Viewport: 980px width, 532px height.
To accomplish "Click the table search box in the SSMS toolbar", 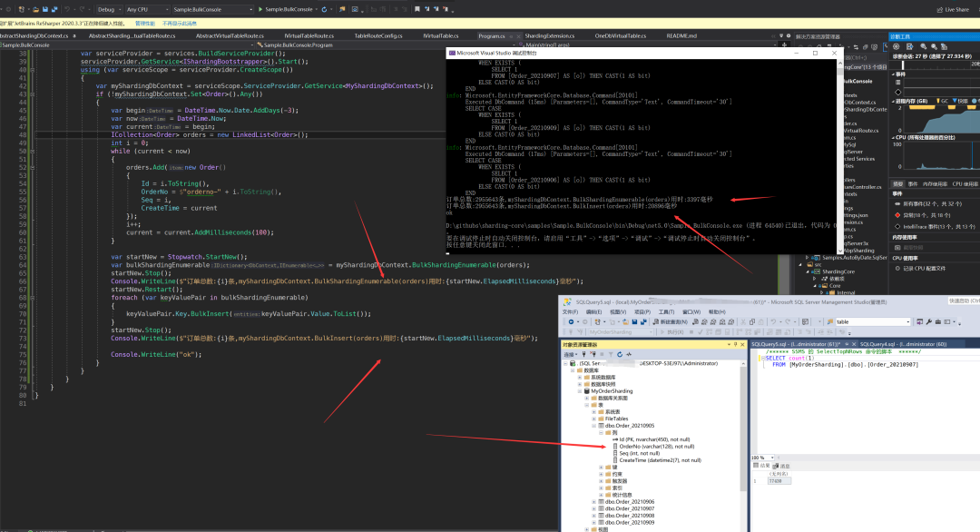I will (872, 322).
